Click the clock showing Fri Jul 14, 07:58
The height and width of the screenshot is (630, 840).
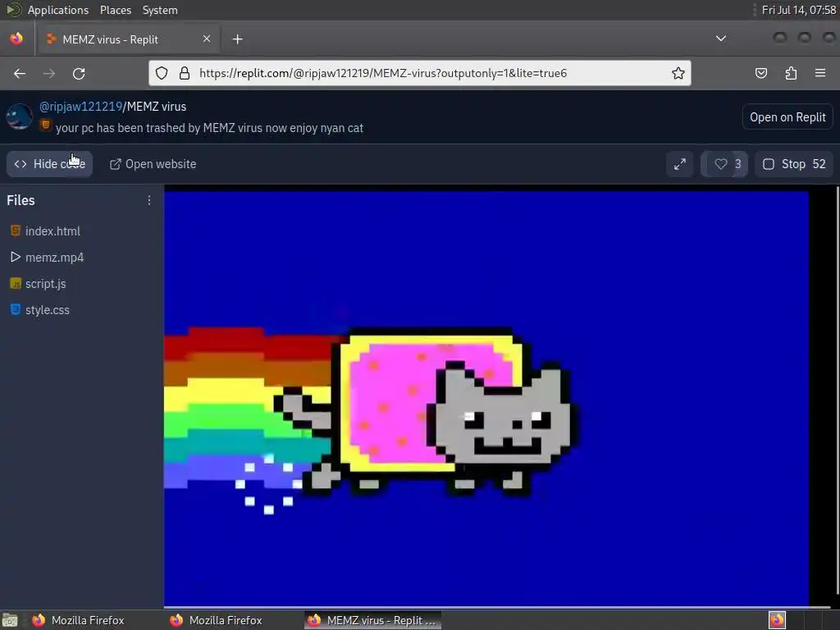(799, 10)
